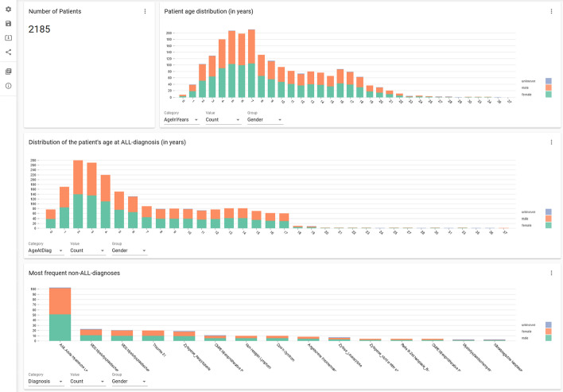Click the save icon in the sidebar
563x392 pixels.
(9, 24)
